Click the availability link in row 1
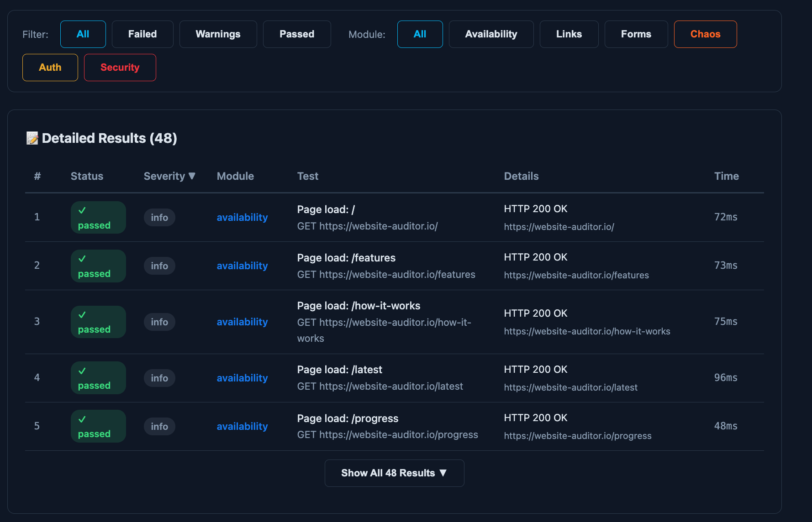 click(242, 217)
